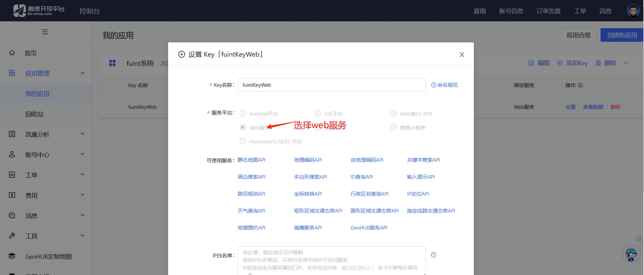Viewport: 644px width, 275px height.
Task: Click the fuint system app icon
Action: click(112, 63)
